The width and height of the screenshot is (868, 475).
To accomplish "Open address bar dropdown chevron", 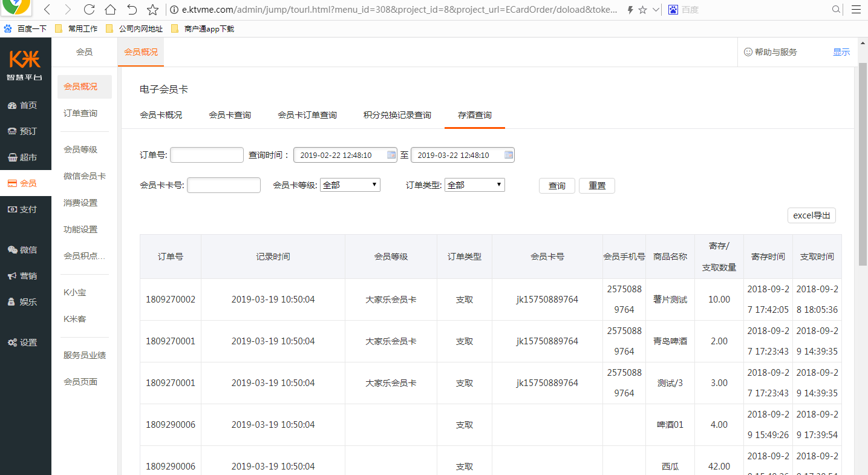I will pos(656,10).
